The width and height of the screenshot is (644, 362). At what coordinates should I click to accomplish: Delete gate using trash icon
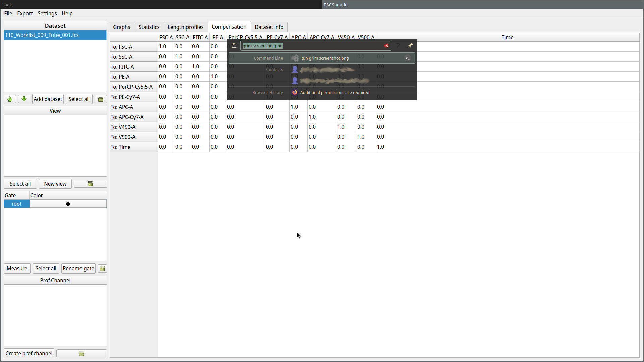click(102, 268)
